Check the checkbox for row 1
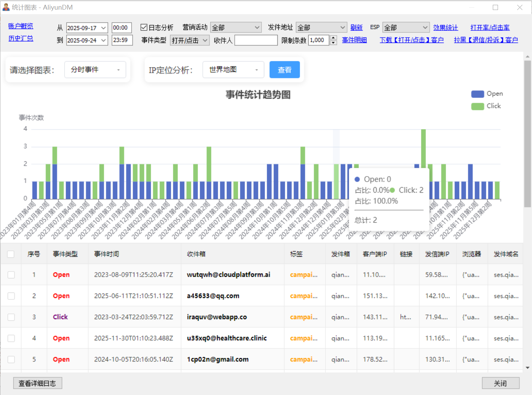This screenshot has width=532, height=395. coord(11,275)
